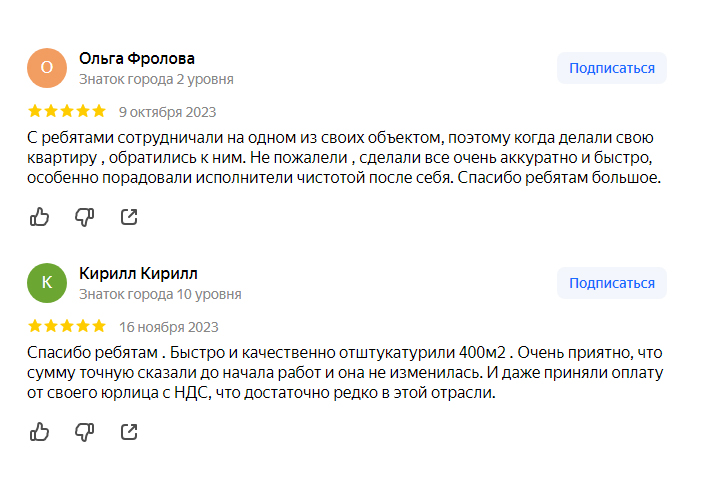Dislike Ольга Фролова's review with thumbs down

coord(84,216)
